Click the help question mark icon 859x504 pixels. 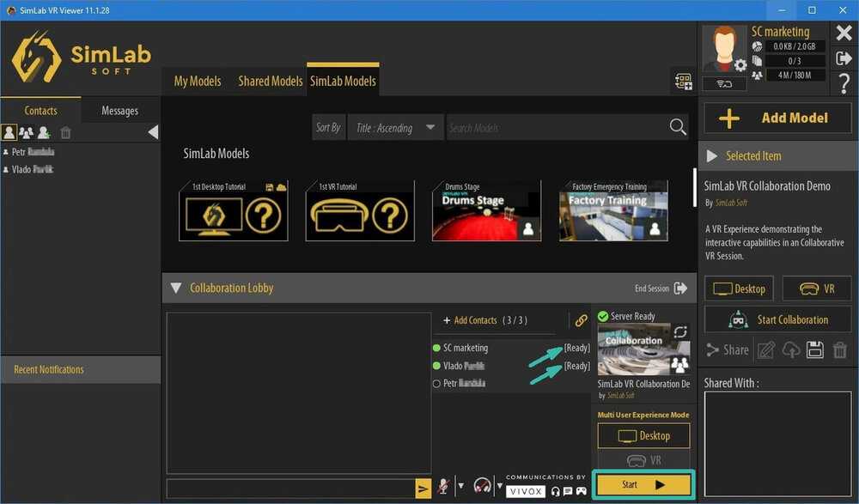pyautogui.click(x=844, y=81)
